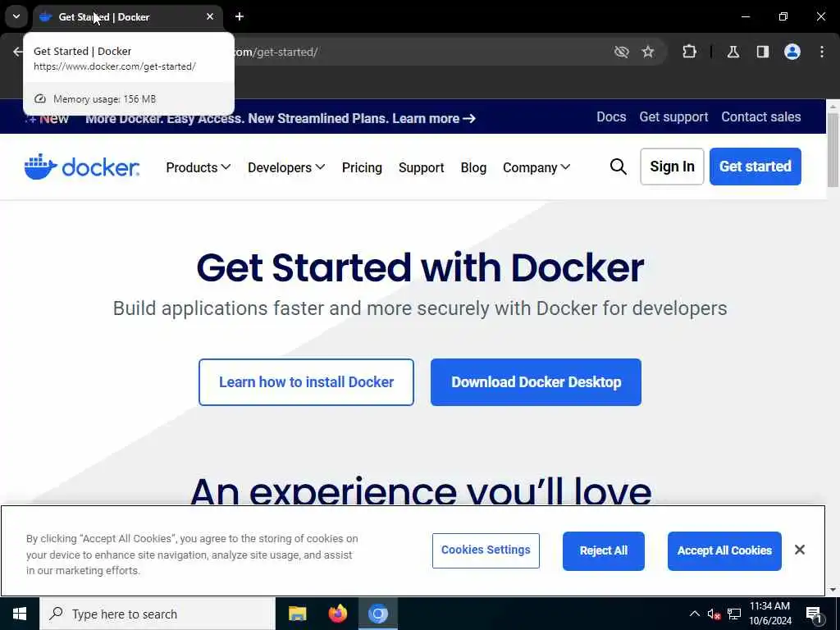Click Contact sales link

click(x=760, y=116)
